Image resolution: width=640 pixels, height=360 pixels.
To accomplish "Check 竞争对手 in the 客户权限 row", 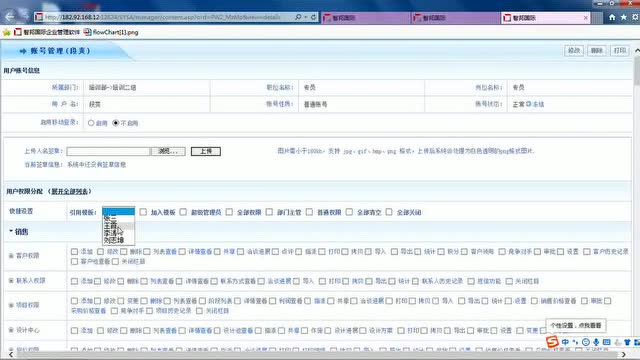I will pos(502,251).
